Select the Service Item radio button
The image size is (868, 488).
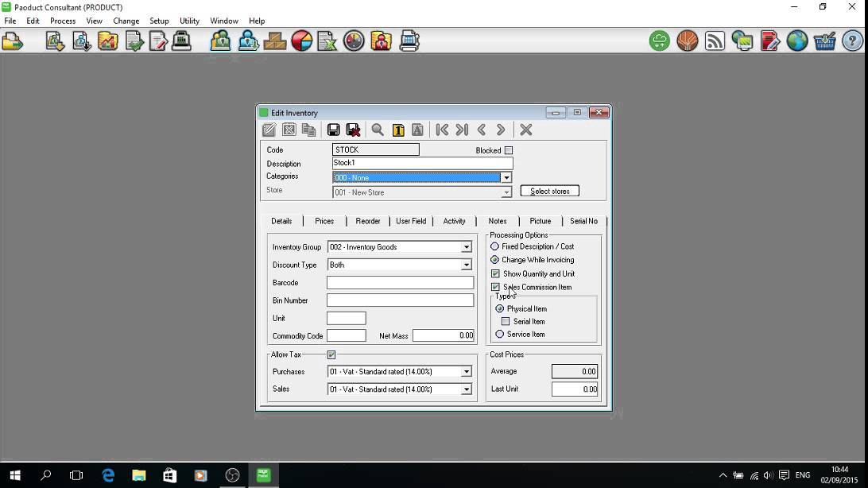tap(500, 334)
